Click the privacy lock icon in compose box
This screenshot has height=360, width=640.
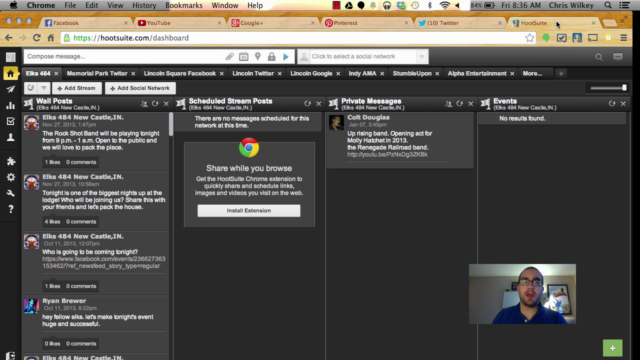coord(271,57)
